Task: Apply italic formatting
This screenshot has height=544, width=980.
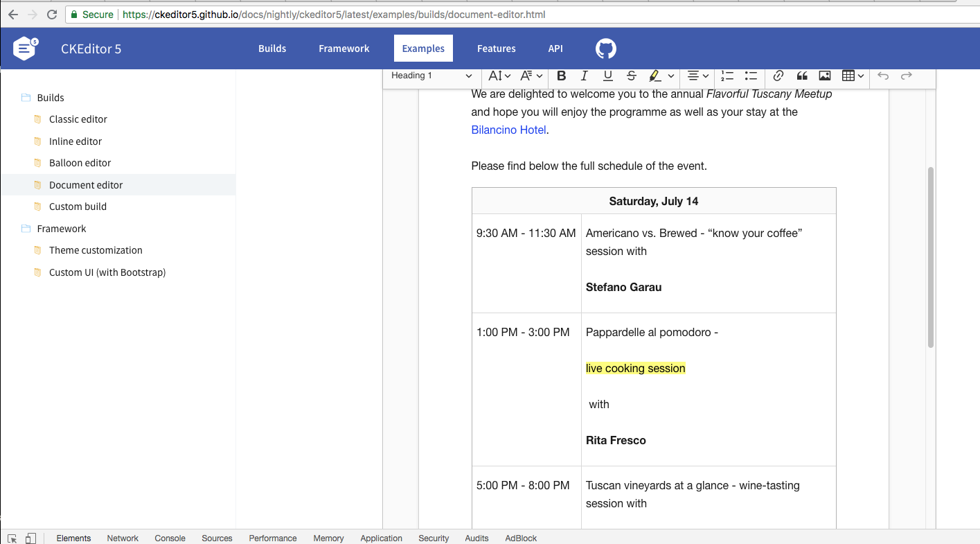Action: pos(584,76)
